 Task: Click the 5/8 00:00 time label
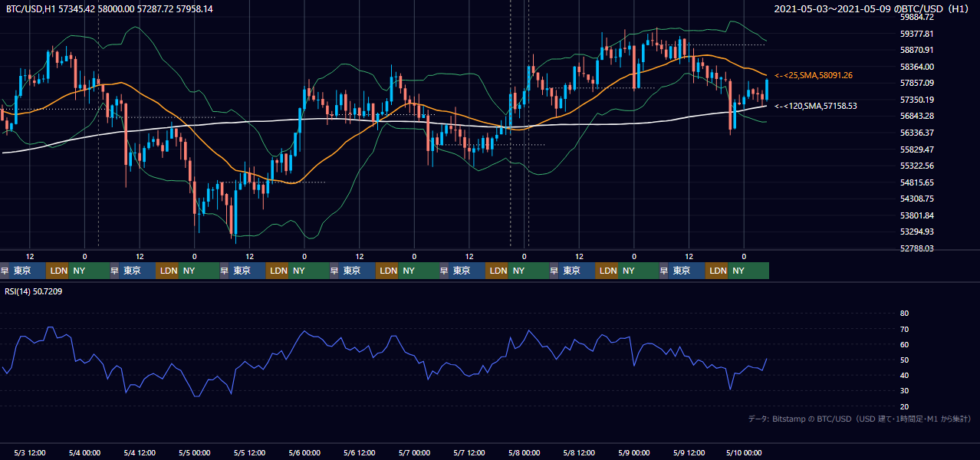click(525, 452)
